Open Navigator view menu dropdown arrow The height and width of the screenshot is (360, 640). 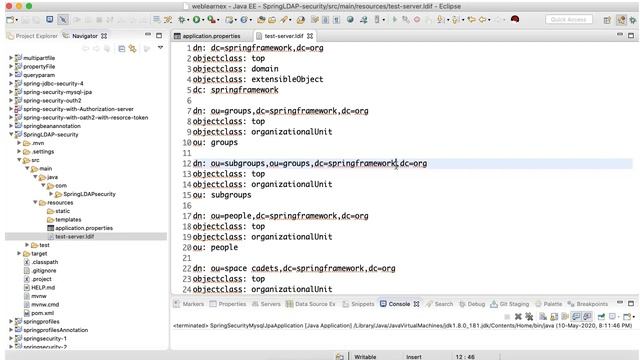click(x=160, y=48)
